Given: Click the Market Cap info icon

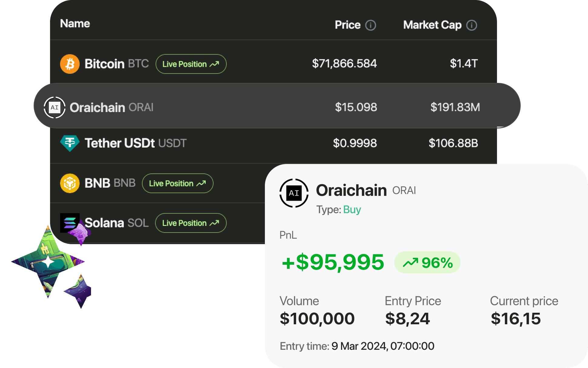Looking at the screenshot, I should click(x=471, y=25).
